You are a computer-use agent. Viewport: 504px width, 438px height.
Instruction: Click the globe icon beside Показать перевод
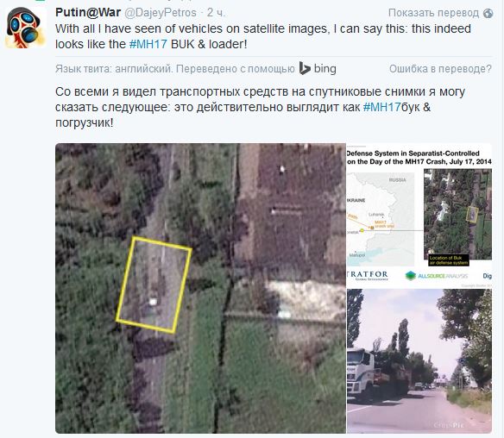pyautogui.click(x=488, y=13)
